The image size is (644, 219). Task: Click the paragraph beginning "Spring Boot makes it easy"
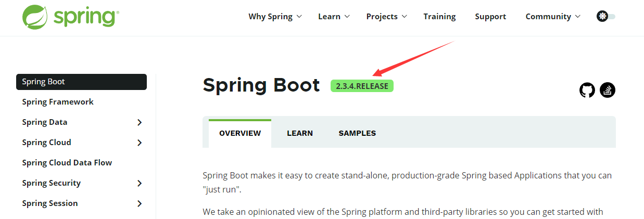pos(407,182)
